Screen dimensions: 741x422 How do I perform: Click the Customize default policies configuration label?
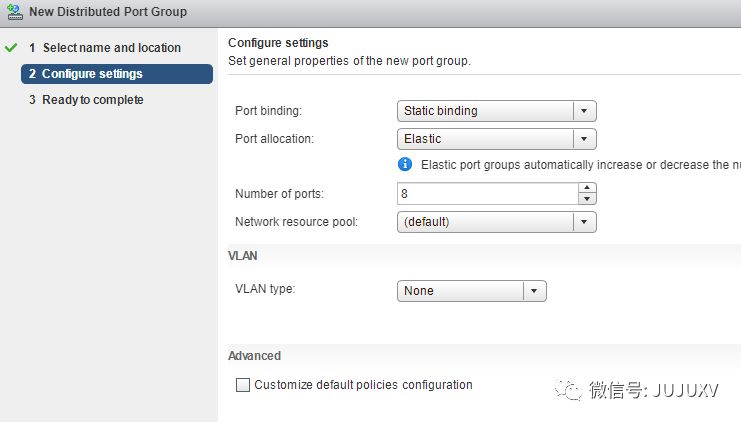click(363, 385)
